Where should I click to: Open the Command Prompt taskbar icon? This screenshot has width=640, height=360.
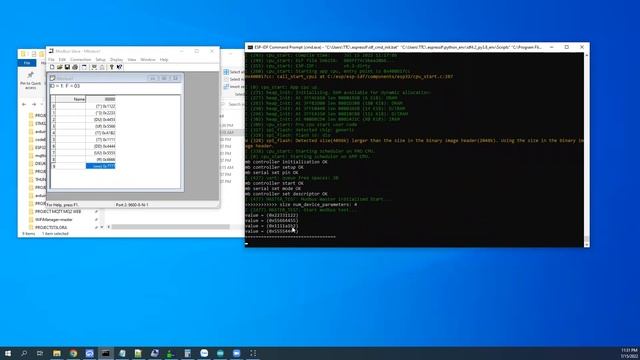point(106,353)
